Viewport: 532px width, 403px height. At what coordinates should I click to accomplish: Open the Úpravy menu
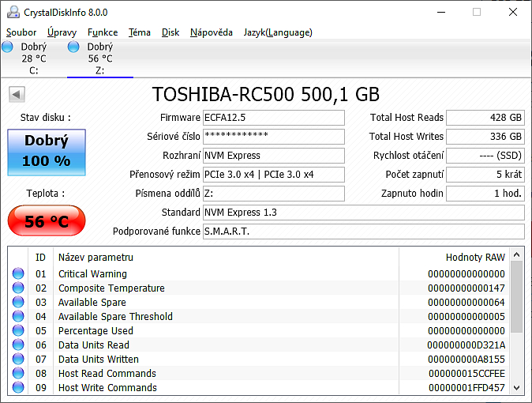pyautogui.click(x=62, y=32)
